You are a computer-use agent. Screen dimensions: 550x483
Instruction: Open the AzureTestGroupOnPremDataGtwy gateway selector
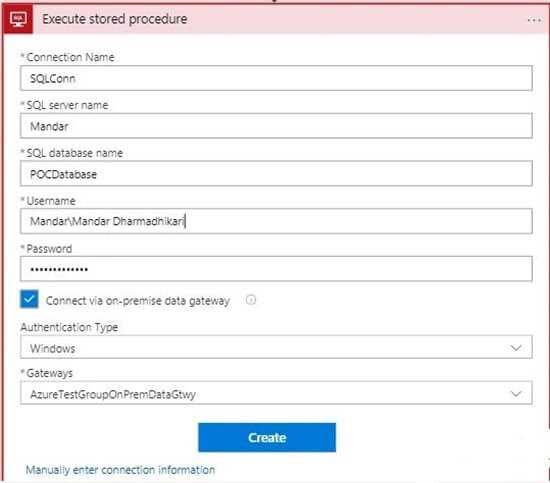(276, 393)
